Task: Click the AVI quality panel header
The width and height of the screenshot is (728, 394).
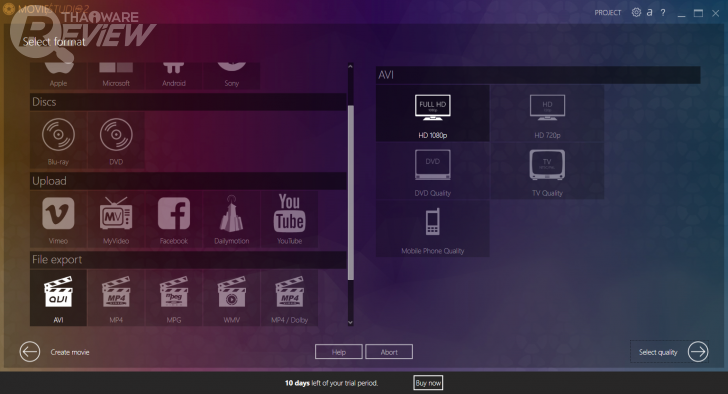Action: pos(538,75)
